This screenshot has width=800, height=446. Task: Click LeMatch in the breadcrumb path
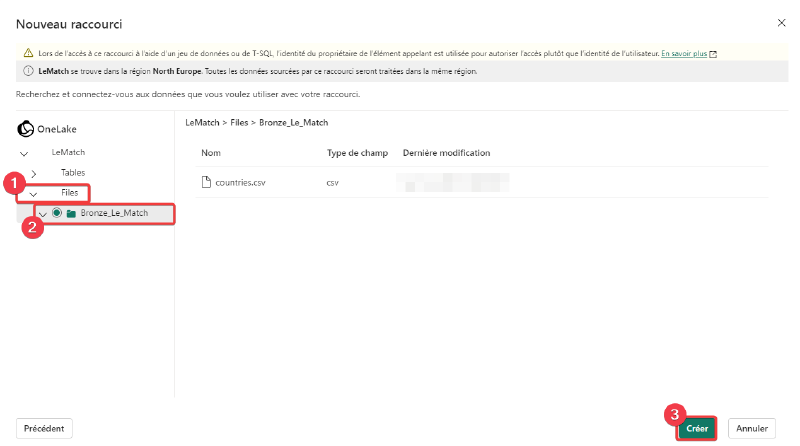tap(202, 122)
